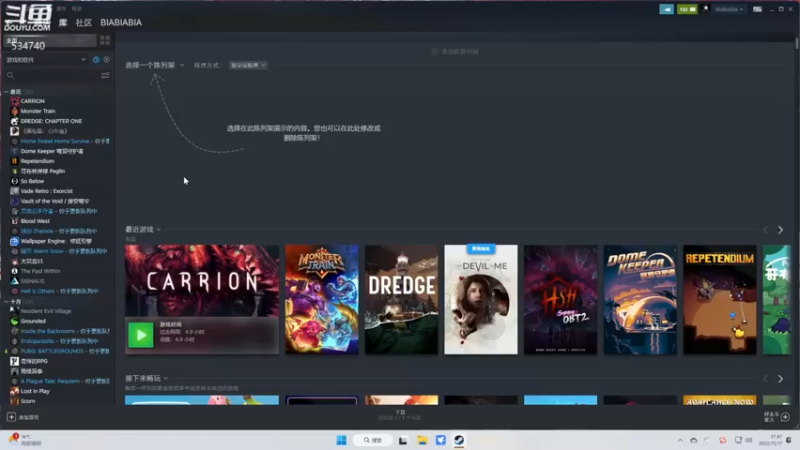
Task: Open the account name dropdown
Action: pos(729,9)
